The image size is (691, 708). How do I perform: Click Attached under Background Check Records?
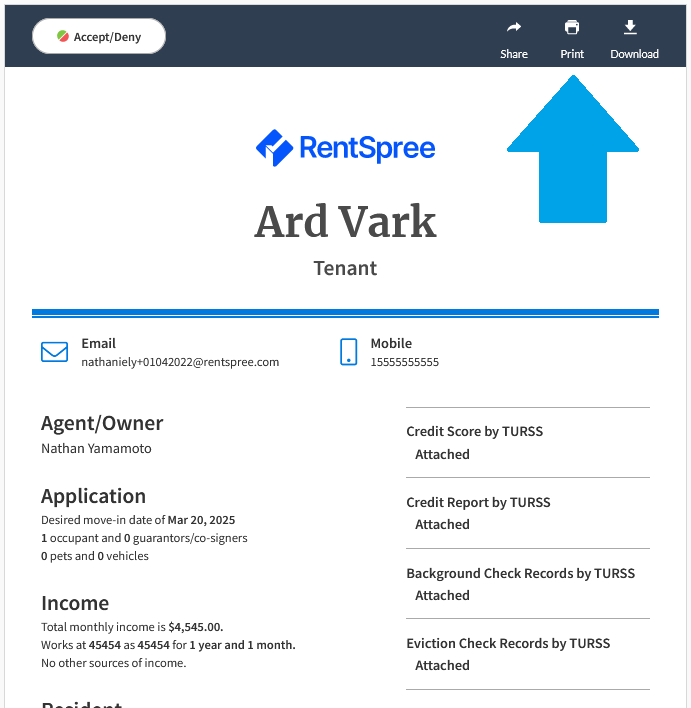coord(443,595)
